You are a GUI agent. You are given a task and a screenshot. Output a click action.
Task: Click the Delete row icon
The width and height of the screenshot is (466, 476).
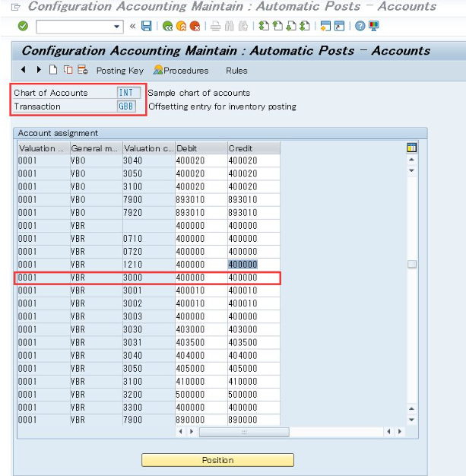[x=83, y=70]
